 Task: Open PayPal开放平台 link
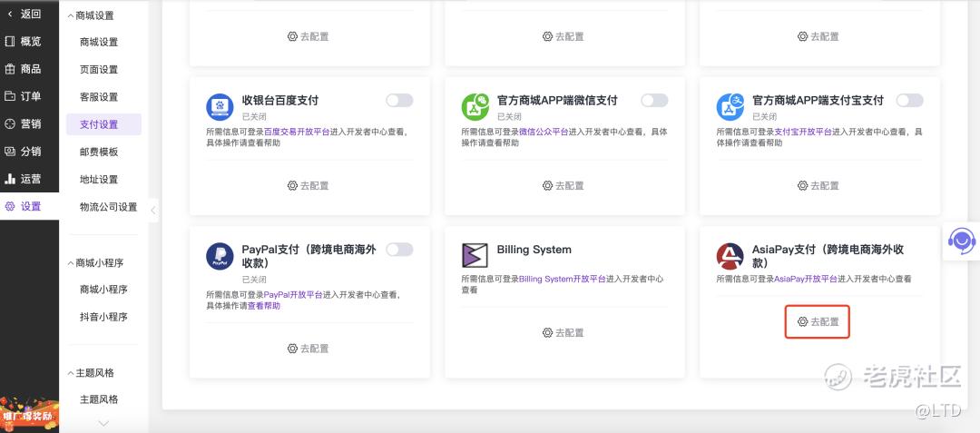coord(293,295)
